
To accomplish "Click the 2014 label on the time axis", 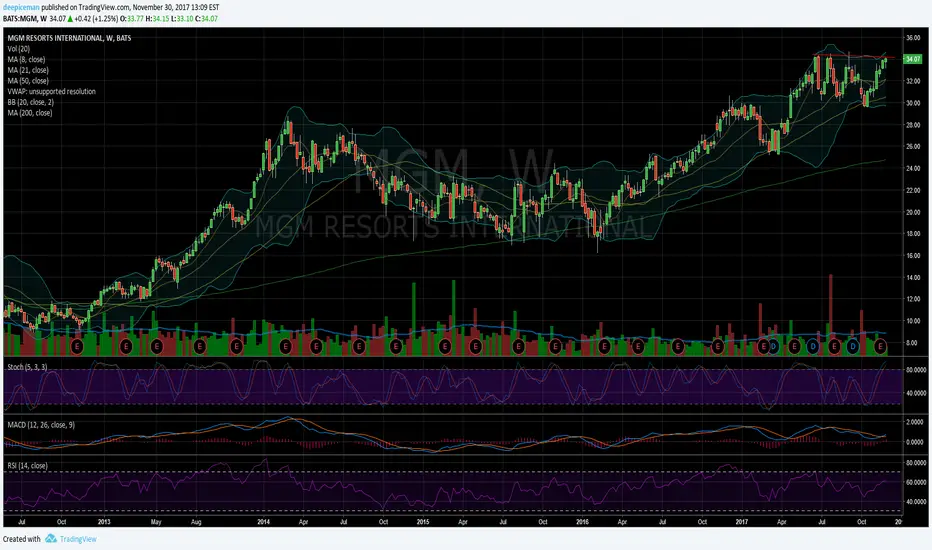I will (263, 522).
